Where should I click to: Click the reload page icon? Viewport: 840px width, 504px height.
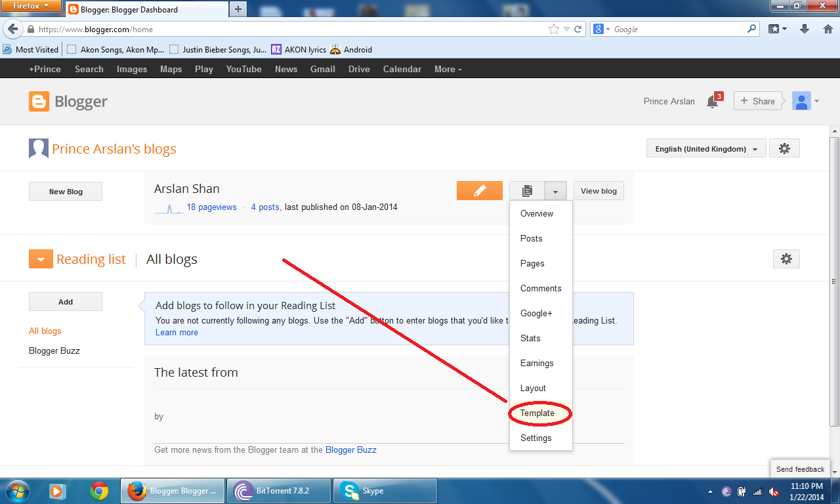[x=578, y=30]
